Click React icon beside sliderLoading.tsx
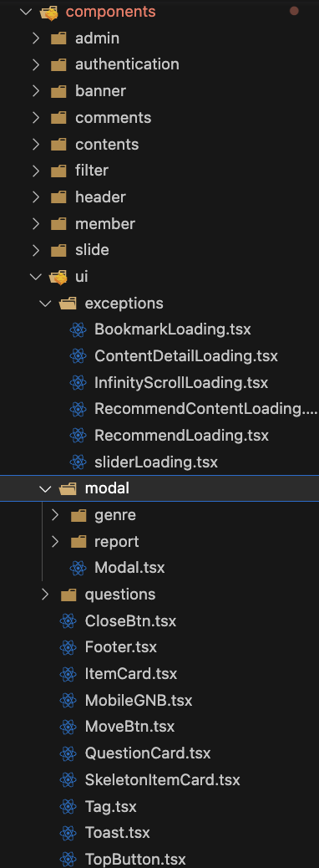Screen dimensions: 319x868 click(x=78, y=462)
